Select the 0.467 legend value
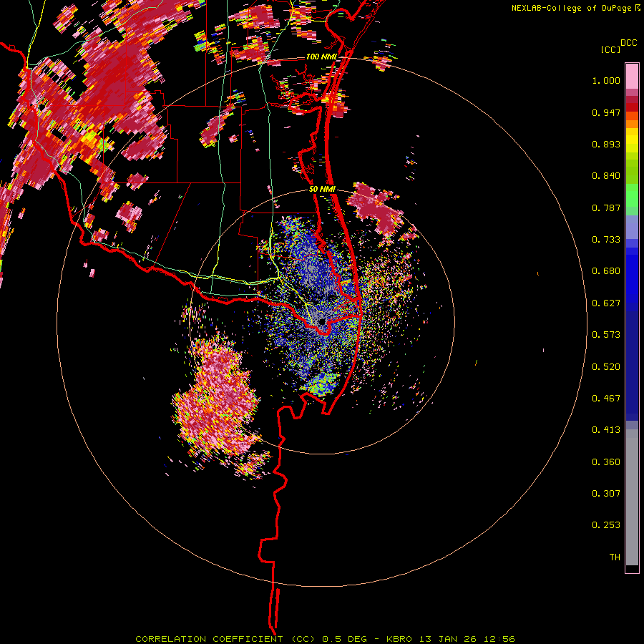This screenshot has height=644, width=644. (606, 399)
